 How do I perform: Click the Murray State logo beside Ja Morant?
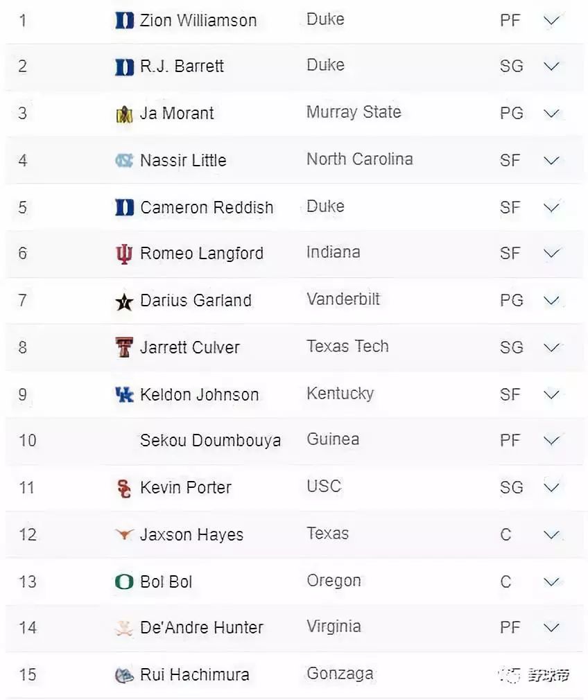click(x=124, y=114)
